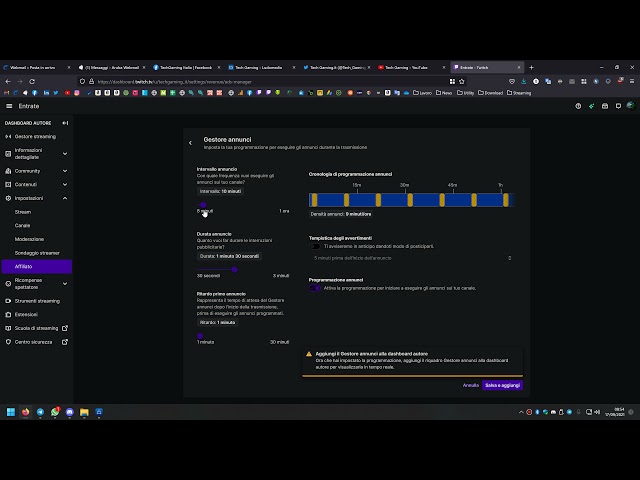Open the green shortcuts icon in Twitch header
The image size is (640, 480).
pos(591,106)
